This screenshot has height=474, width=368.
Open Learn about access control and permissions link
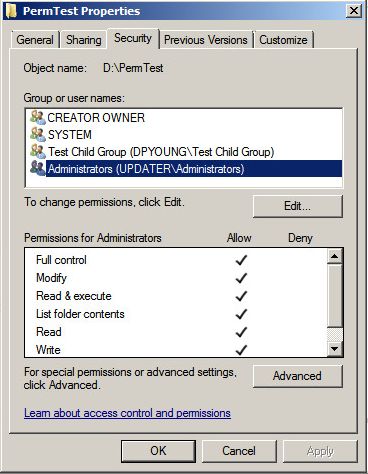coord(127,413)
